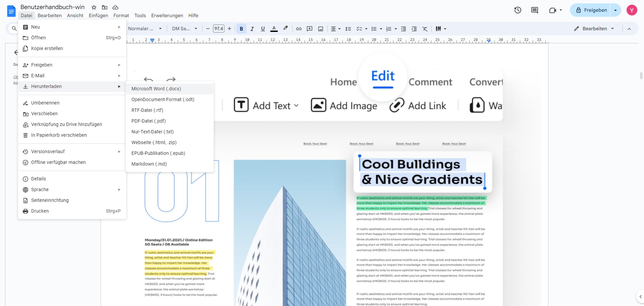Download as PDF-Datei (.pdf)
Screen dimensions: 644x306
click(170, 121)
